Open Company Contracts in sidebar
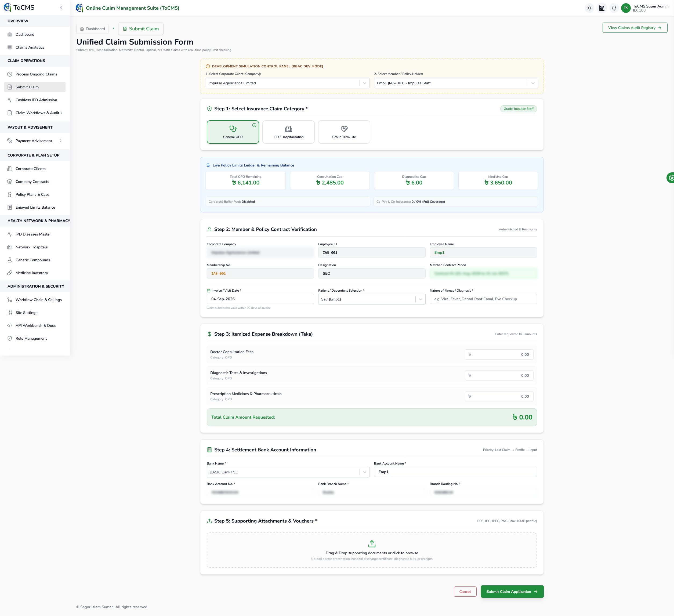This screenshot has width=674, height=616. click(x=35, y=182)
